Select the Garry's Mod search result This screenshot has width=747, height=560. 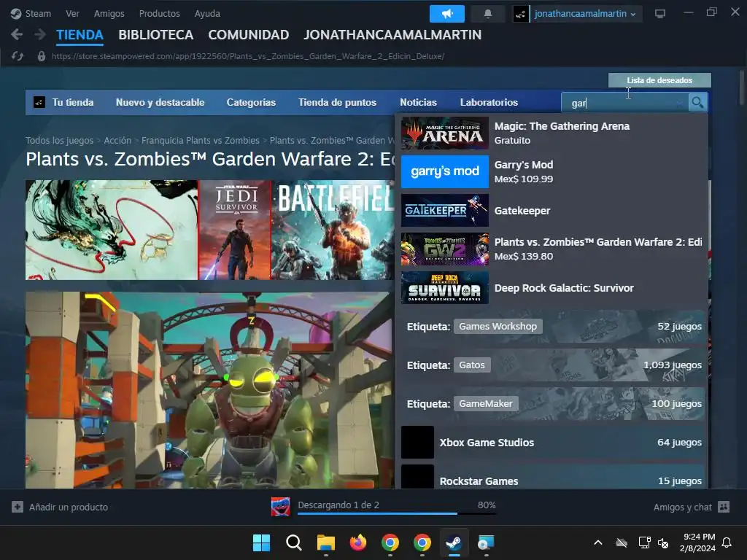click(x=553, y=171)
